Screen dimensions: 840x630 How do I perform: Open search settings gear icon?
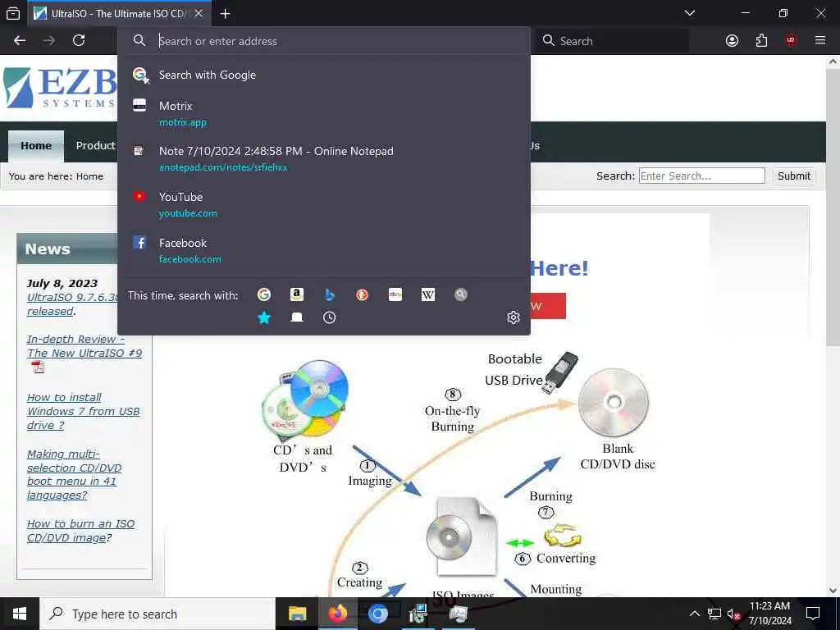(x=514, y=317)
